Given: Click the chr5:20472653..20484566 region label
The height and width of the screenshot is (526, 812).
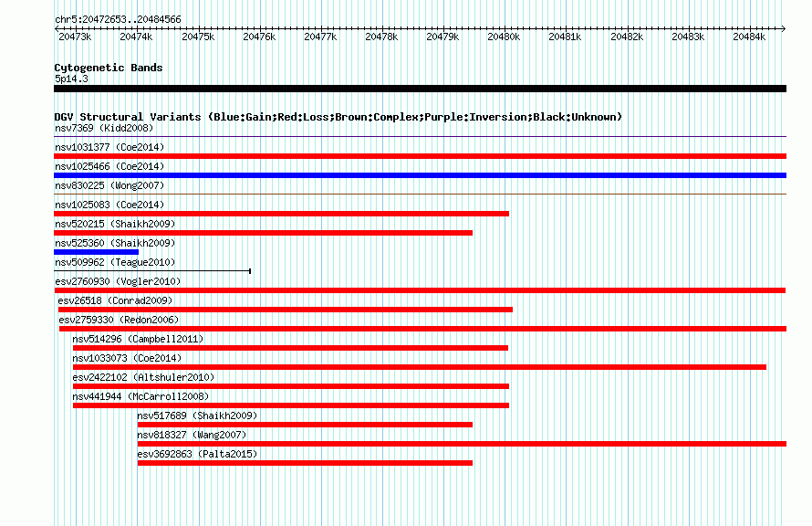Looking at the screenshot, I should pyautogui.click(x=118, y=19).
